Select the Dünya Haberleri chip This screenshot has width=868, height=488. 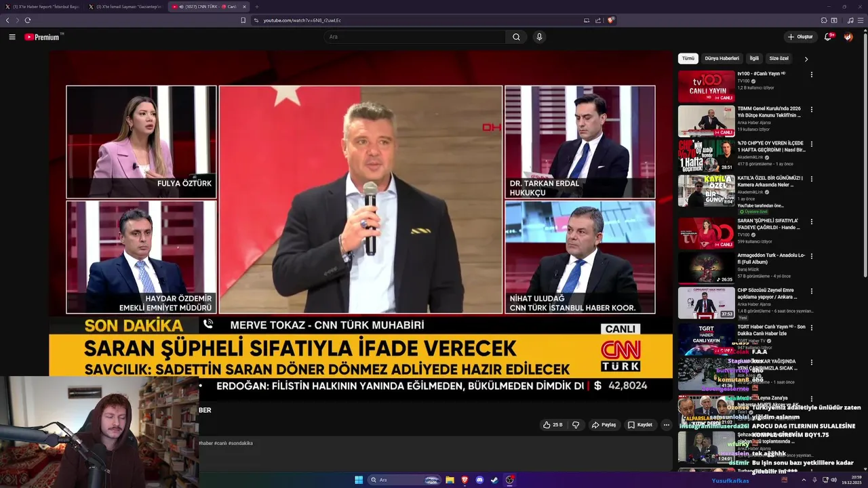click(x=722, y=58)
